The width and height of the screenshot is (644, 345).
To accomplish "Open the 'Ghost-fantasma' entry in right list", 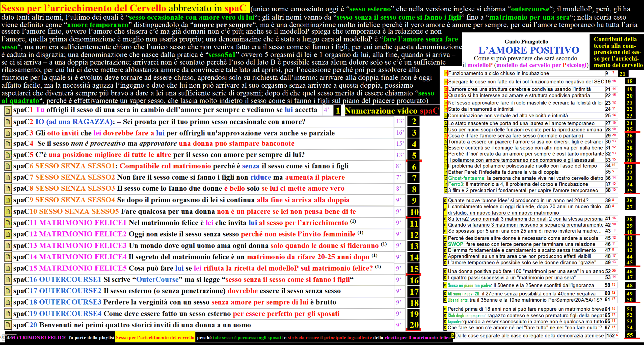I will [x=526, y=178].
